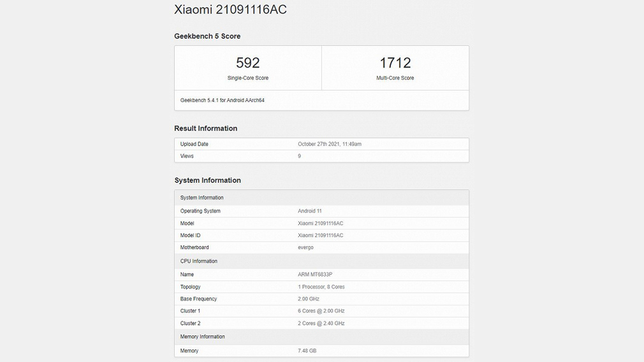The height and width of the screenshot is (362, 644).
Task: Click the 'Topology' row label
Action: tap(190, 287)
